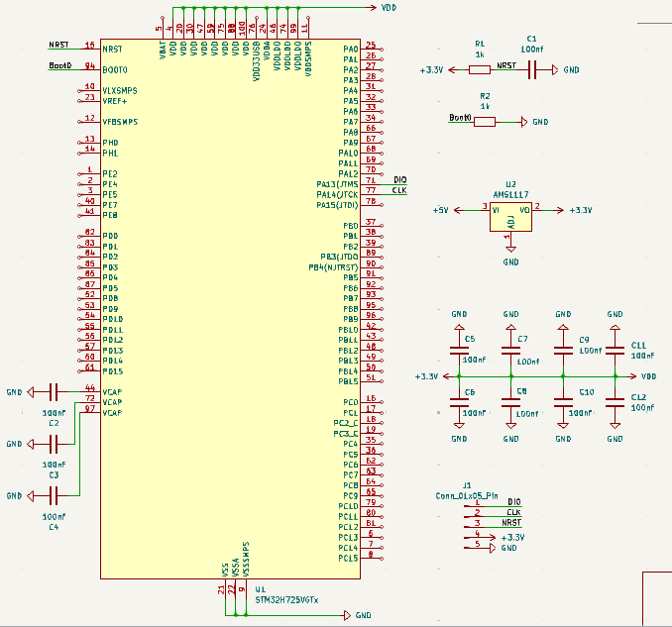Click the VDD power symbol above U1
This screenshot has height=627, width=672.
click(383, 8)
